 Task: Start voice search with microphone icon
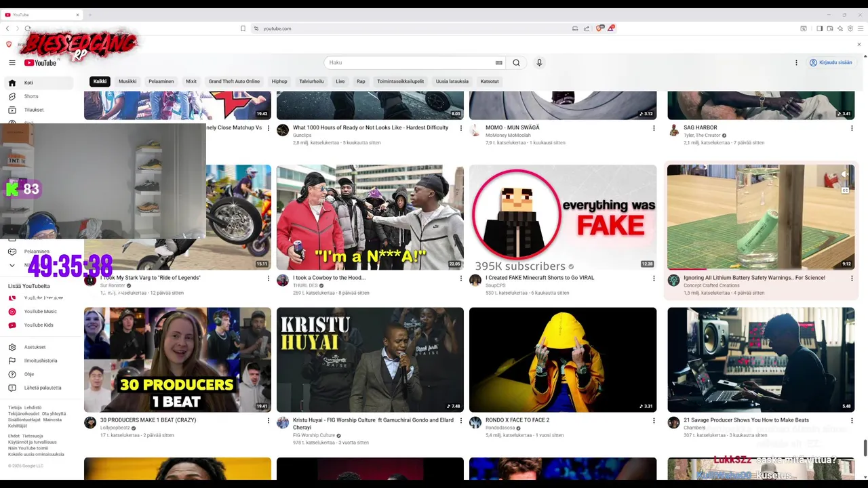tap(539, 62)
